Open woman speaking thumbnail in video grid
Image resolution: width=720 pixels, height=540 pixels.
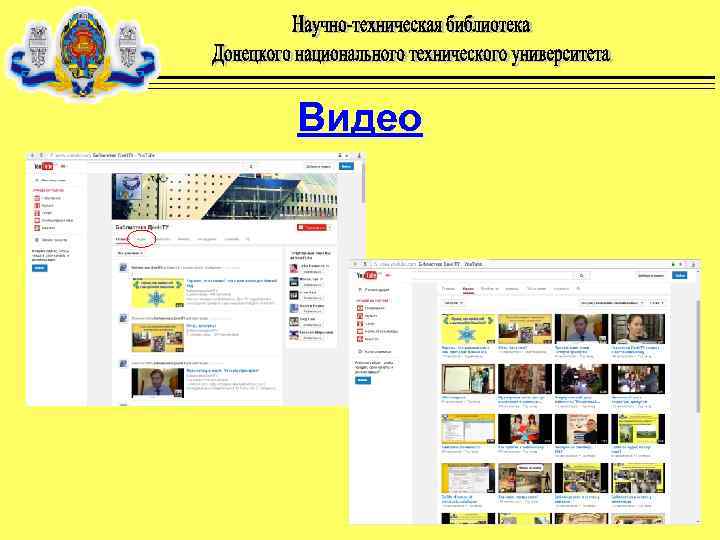tap(638, 329)
